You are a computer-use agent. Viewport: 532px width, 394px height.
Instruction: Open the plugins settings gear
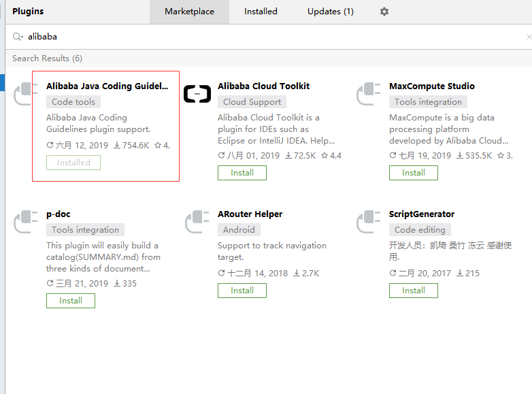tap(384, 12)
